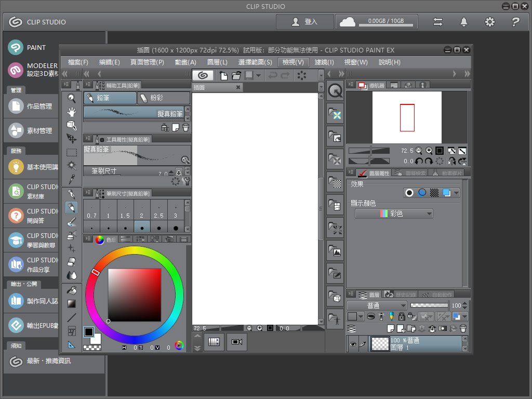
Task: Click the New file icon in command bar
Action: coord(223,75)
